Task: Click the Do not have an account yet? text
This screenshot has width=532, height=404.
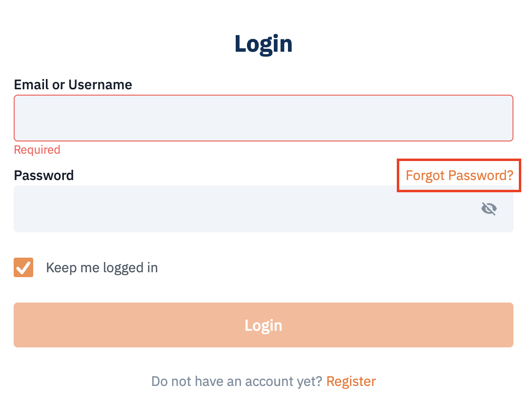Action: click(x=237, y=381)
